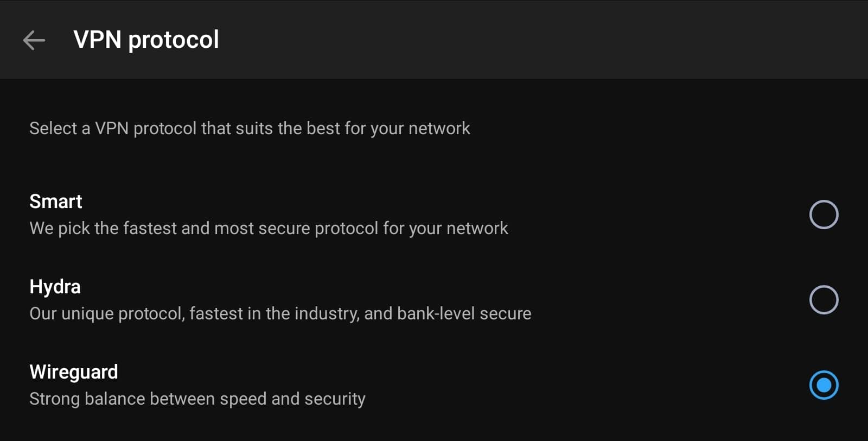Image resolution: width=868 pixels, height=441 pixels.
Task: Choose the Hydra radio button
Action: tap(824, 300)
